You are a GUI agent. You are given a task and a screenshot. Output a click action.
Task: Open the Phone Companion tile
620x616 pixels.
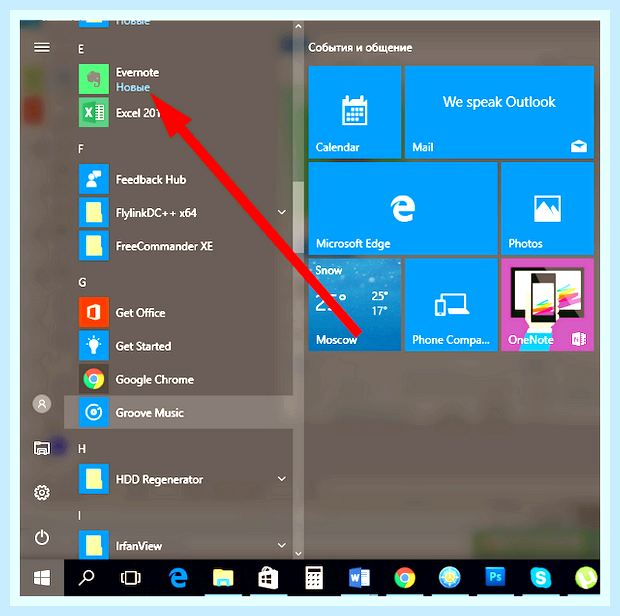click(451, 304)
